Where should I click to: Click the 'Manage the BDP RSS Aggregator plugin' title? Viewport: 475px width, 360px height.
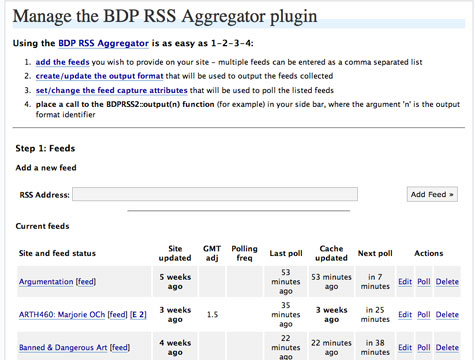[165, 16]
